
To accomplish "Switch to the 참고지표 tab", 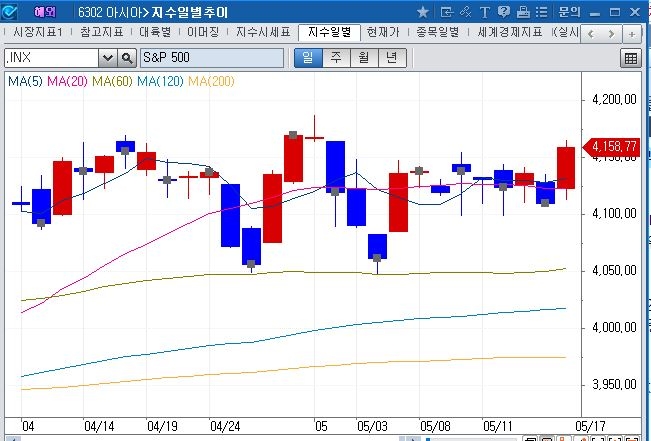I will pos(102,32).
